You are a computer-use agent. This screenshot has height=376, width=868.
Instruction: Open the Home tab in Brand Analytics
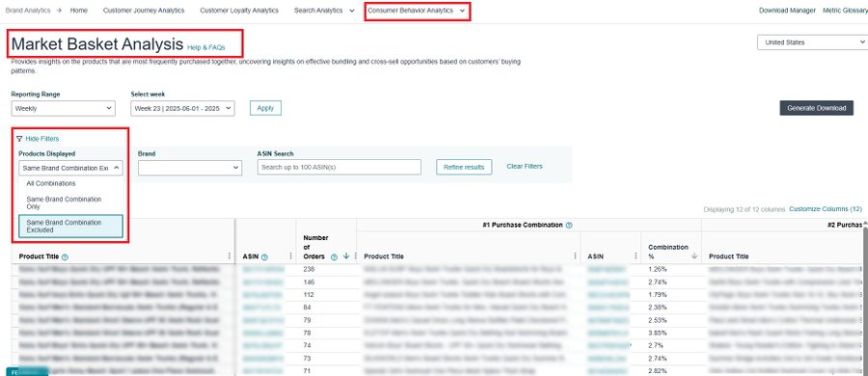79,11
